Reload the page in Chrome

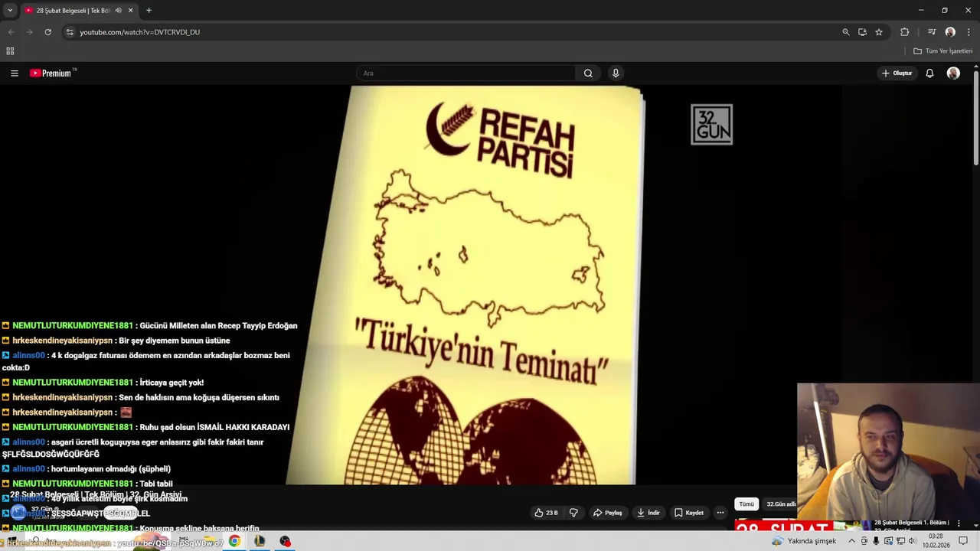[47, 32]
